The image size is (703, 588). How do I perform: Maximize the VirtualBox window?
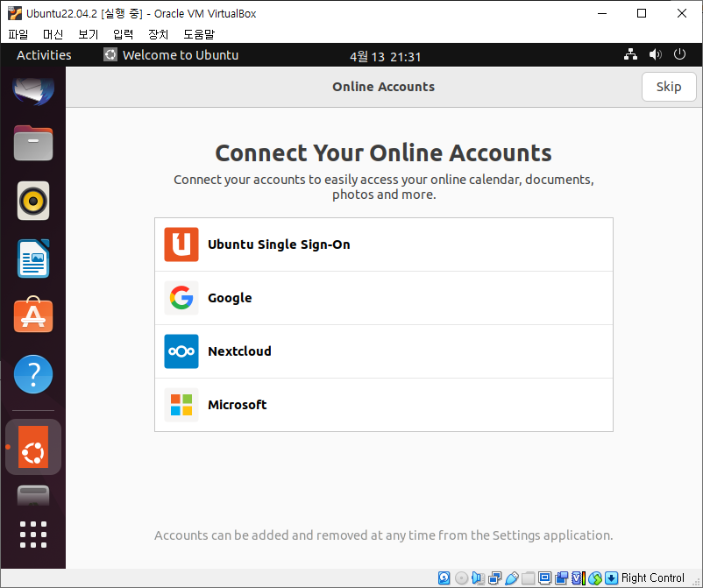pos(642,13)
